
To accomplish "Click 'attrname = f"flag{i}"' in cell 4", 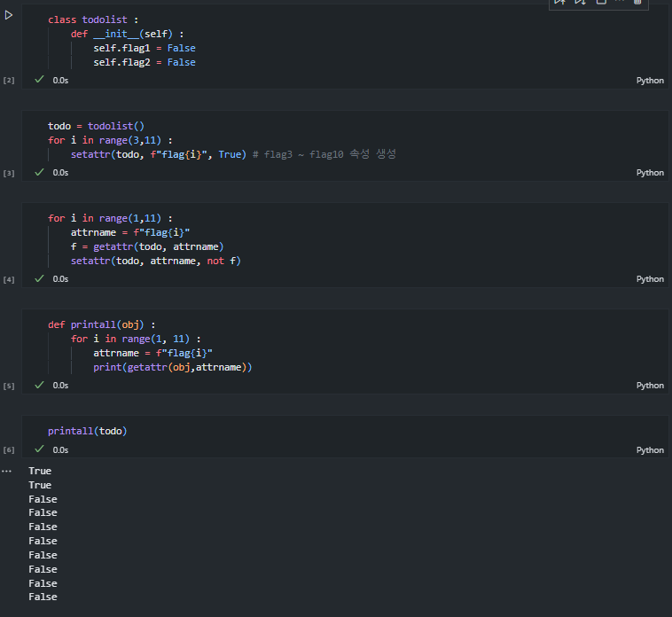I will [130, 232].
